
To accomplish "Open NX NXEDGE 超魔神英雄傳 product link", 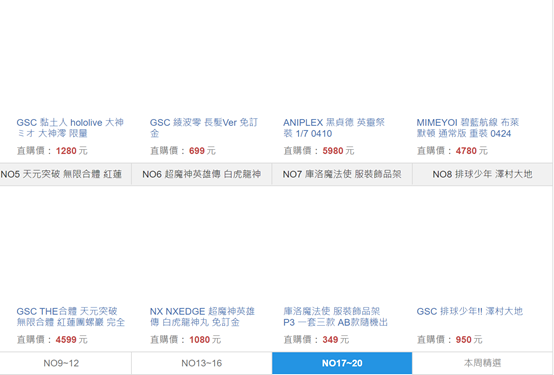I will pos(202,317).
